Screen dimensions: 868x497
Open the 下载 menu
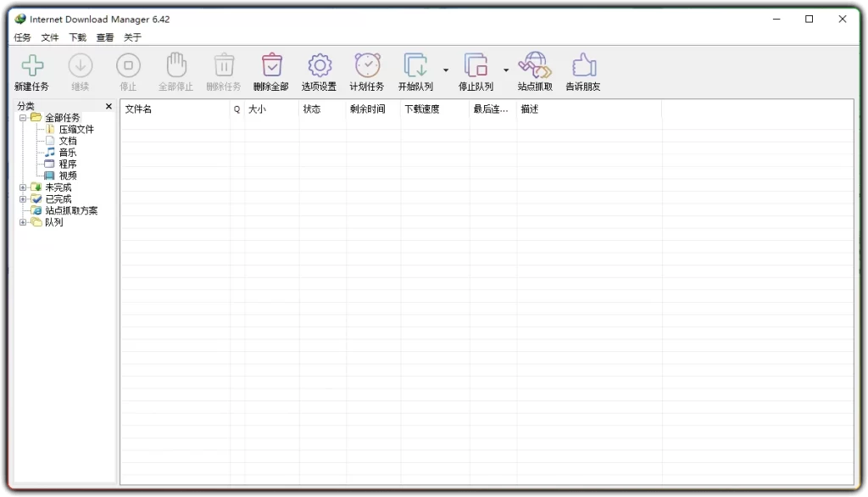[x=77, y=37]
